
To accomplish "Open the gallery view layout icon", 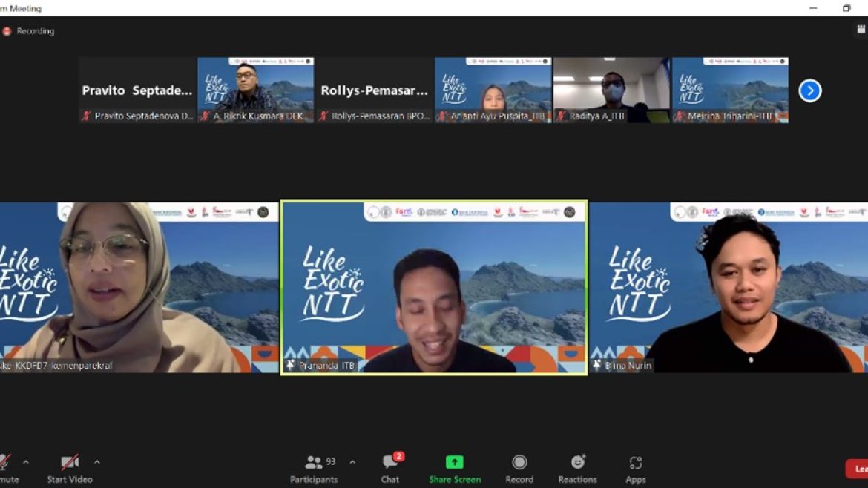I will point(861,29).
